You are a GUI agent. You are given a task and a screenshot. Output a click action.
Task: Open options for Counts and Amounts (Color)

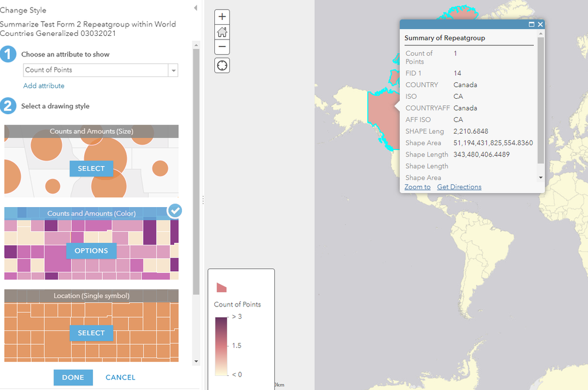click(x=91, y=251)
